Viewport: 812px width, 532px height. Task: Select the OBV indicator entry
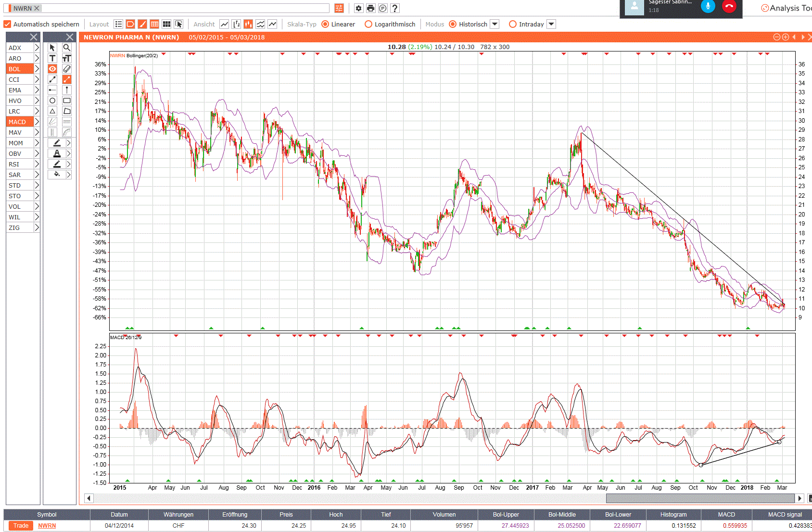[20, 153]
